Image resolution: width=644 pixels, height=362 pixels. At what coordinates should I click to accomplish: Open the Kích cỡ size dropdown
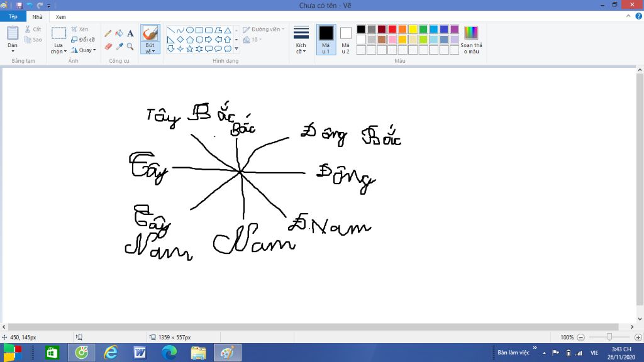301,40
